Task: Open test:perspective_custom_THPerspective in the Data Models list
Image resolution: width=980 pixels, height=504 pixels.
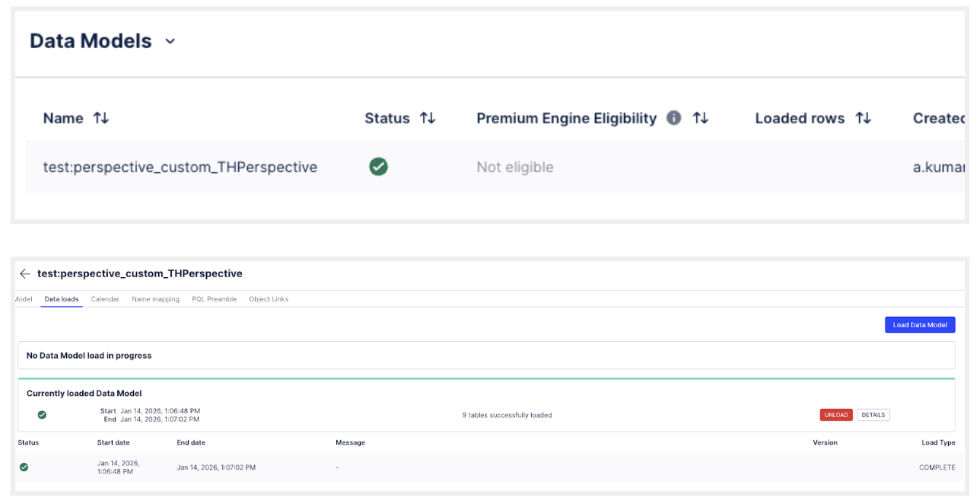Action: coord(180,167)
